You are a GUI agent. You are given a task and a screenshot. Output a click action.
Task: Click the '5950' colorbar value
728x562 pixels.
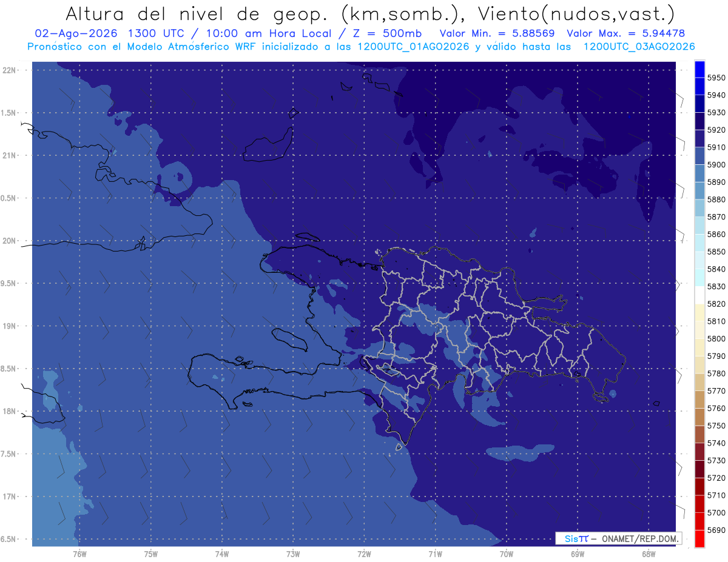tap(716, 78)
